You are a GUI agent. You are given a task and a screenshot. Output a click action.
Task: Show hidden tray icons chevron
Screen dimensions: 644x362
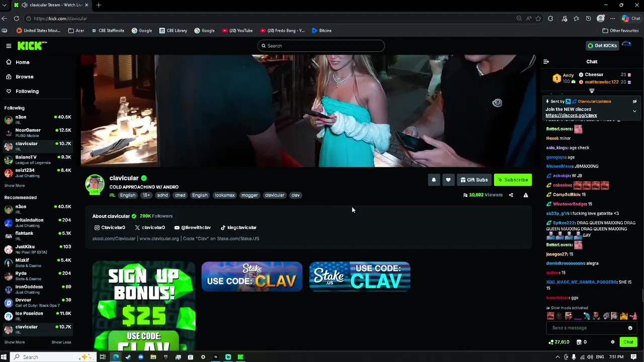tap(558, 357)
